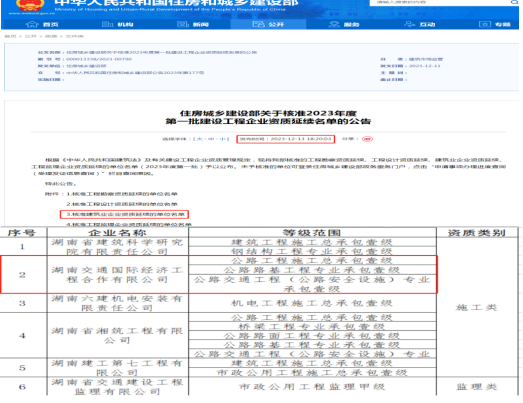Select small font size 小

click(222, 139)
